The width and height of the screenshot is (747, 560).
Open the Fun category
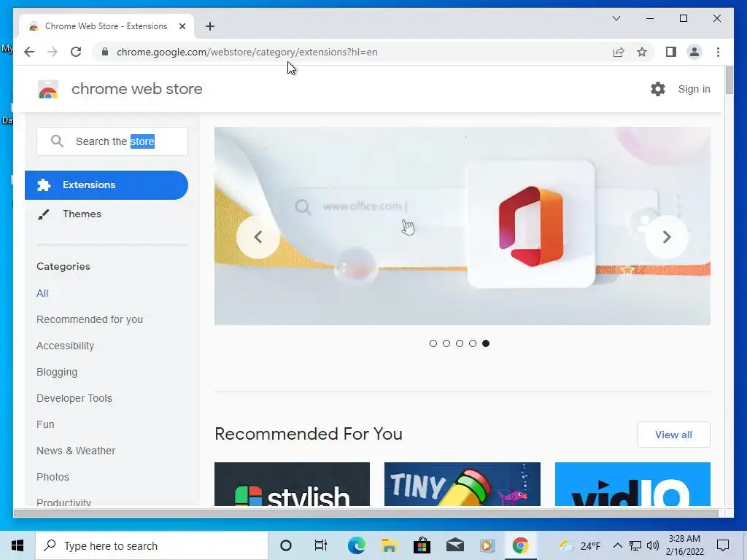pos(45,424)
